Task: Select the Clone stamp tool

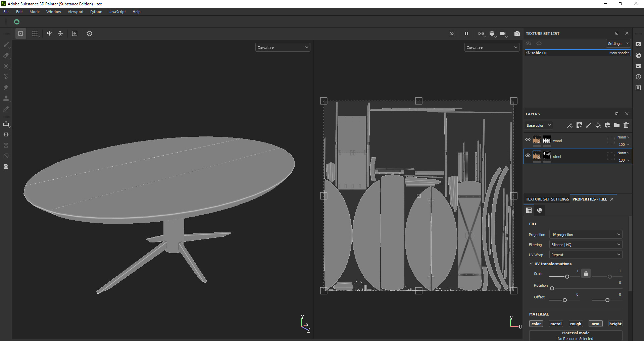Action: [6, 98]
